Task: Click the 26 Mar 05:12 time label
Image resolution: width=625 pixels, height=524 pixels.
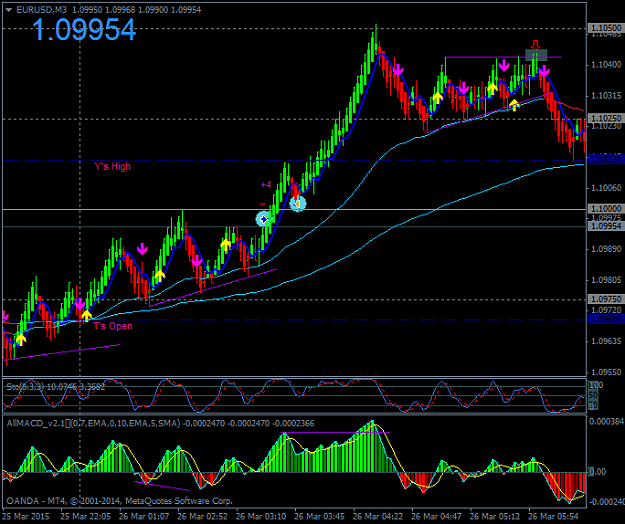Action: (x=495, y=516)
